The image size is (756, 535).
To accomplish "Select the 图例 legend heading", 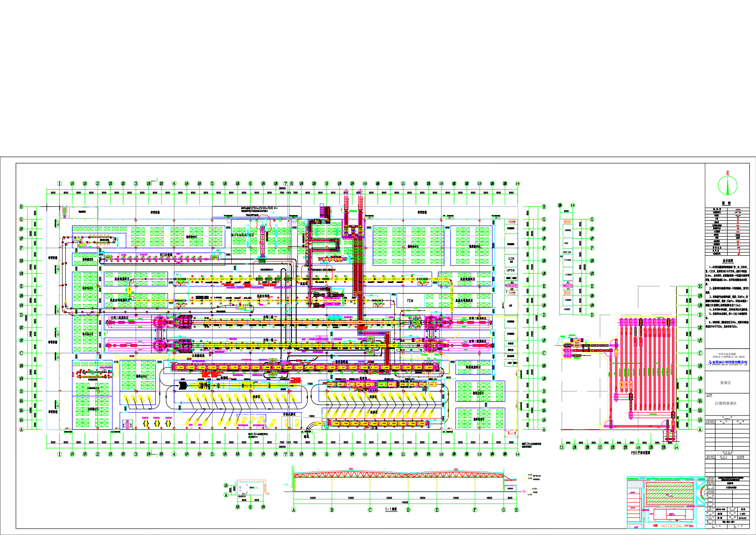I will click(726, 203).
